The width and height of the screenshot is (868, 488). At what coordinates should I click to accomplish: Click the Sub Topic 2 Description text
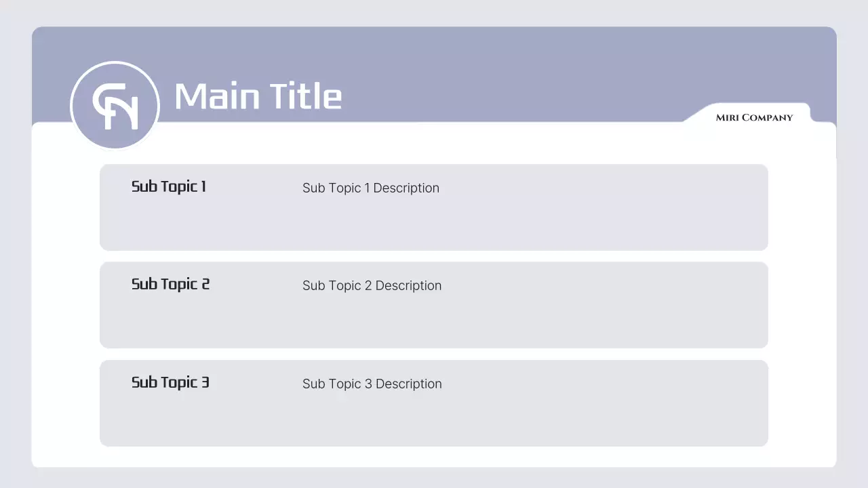point(372,285)
